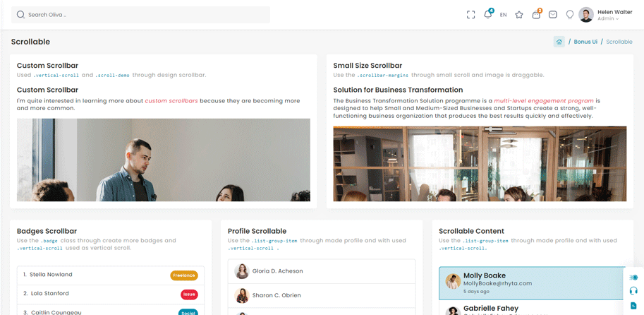644x315 pixels.
Task: Go to Bonus Ui breadcrumb
Action: tap(585, 42)
